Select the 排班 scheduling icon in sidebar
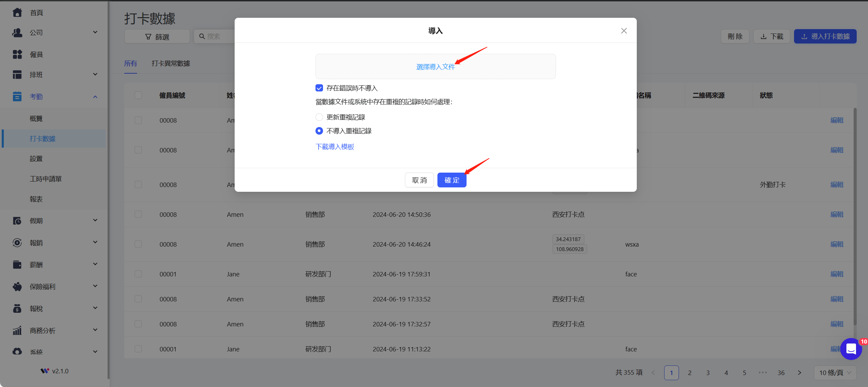868x387 pixels. [x=17, y=74]
